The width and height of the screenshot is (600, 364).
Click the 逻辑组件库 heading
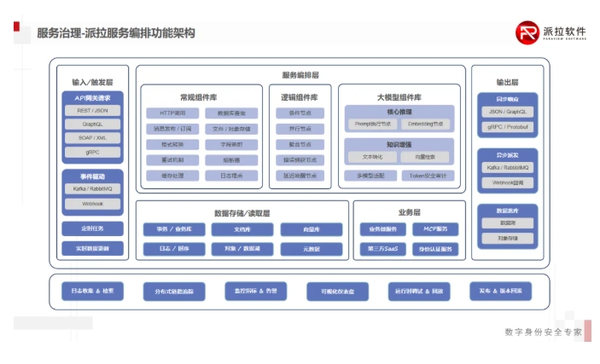300,97
